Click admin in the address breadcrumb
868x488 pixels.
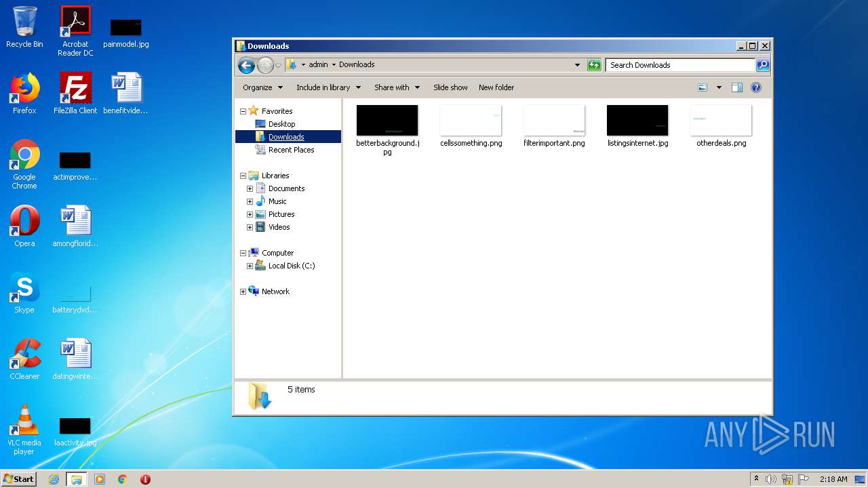(x=318, y=65)
